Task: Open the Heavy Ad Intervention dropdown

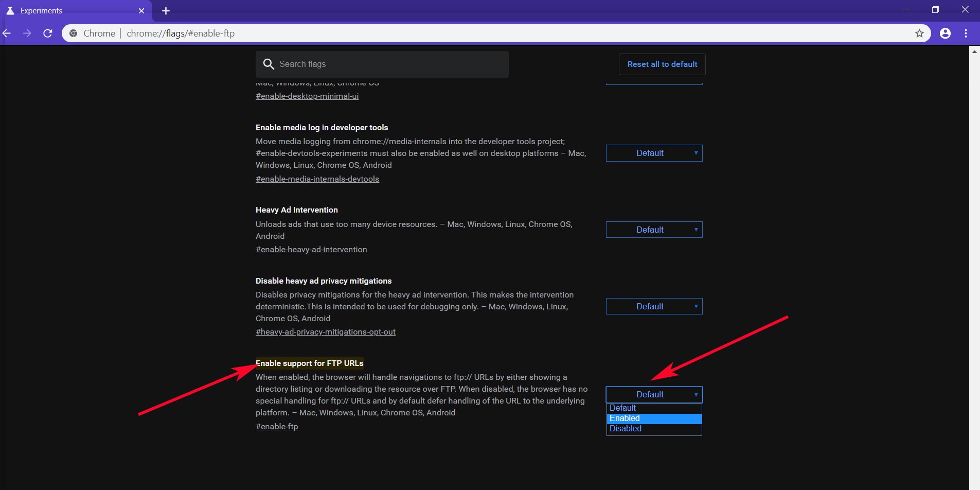Action: point(654,230)
